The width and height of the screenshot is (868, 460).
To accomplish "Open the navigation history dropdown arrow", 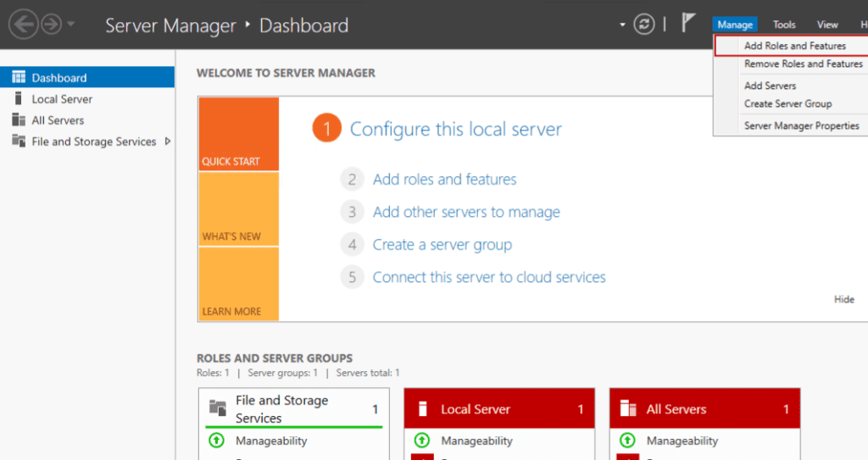I will (x=70, y=25).
